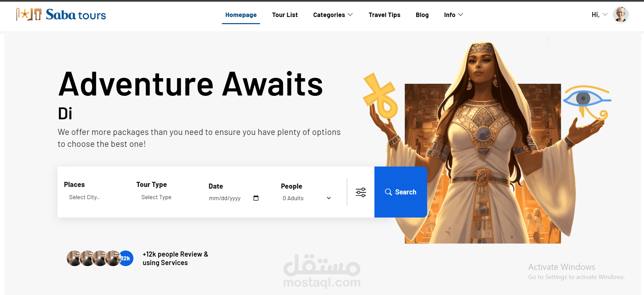Click the Adventure Awaits heading

[x=191, y=84]
